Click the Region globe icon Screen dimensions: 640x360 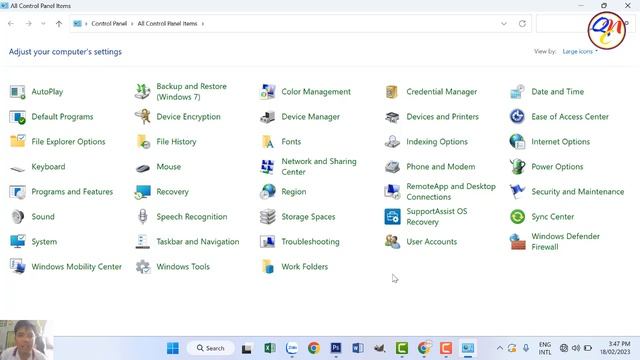click(267, 191)
